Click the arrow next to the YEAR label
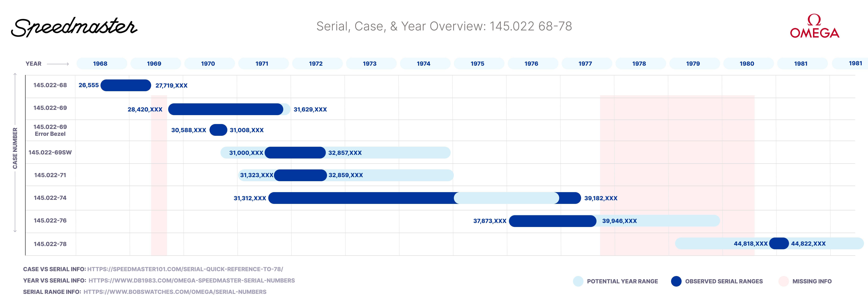Screen dimensions: 868x304 [x=58, y=64]
